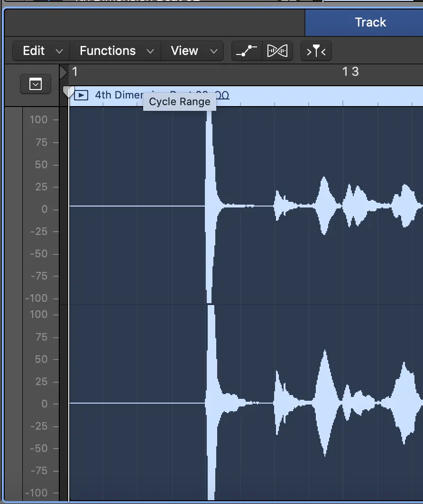Image resolution: width=423 pixels, height=504 pixels.
Task: Click the ruler at position 1 3
Action: point(350,72)
